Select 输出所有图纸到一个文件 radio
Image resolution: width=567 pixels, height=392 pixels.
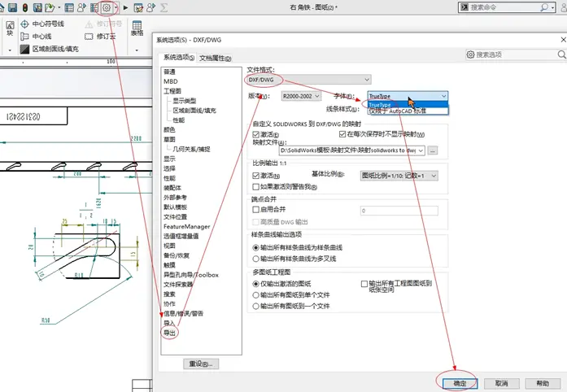pos(256,307)
